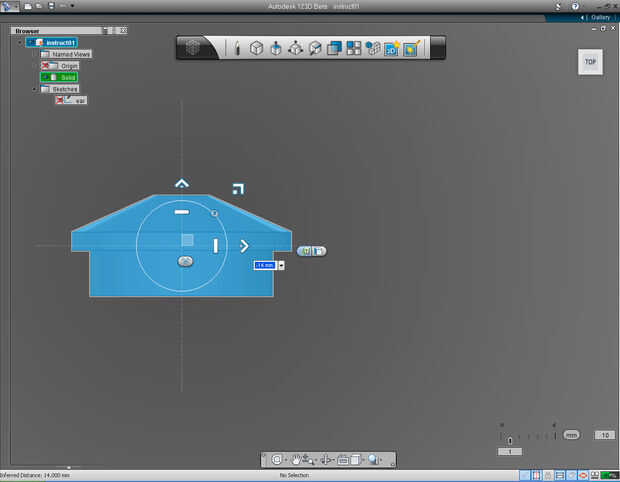Click the left option of the floating pill

pos(305,251)
